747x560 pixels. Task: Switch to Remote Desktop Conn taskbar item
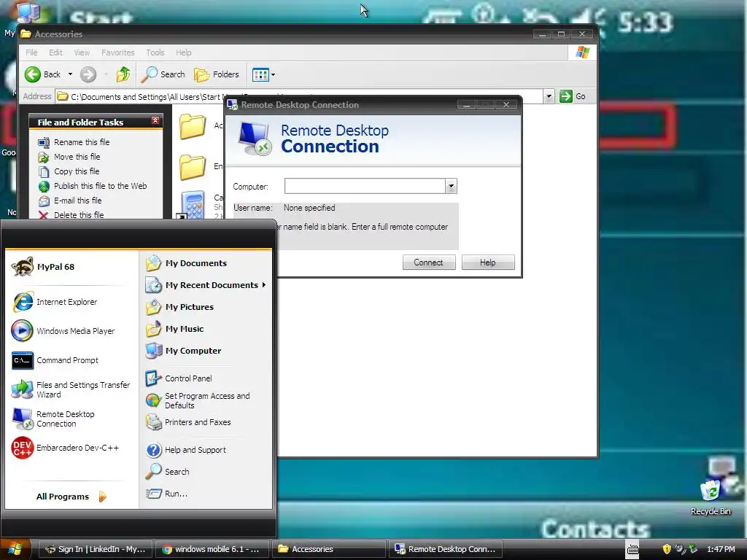coord(446,549)
